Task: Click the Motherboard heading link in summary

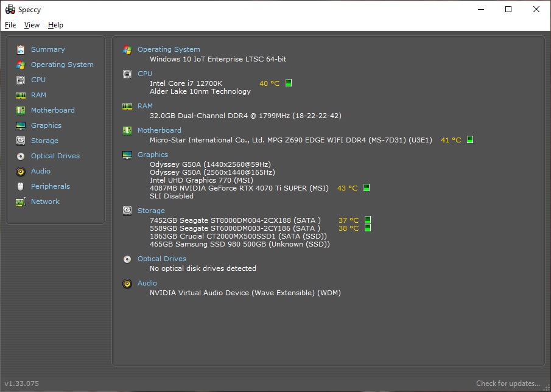Action: tap(159, 130)
